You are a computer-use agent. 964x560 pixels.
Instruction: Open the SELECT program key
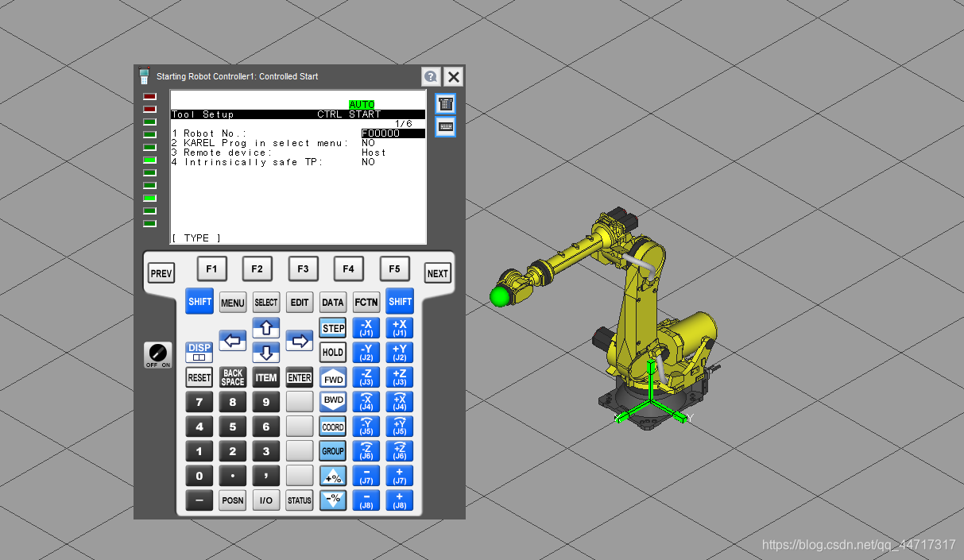[x=266, y=303]
